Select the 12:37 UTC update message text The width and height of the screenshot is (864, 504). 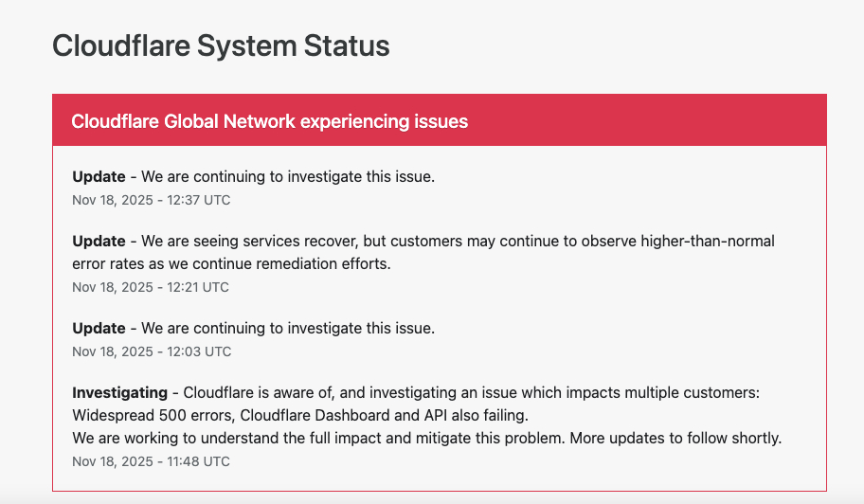click(287, 177)
